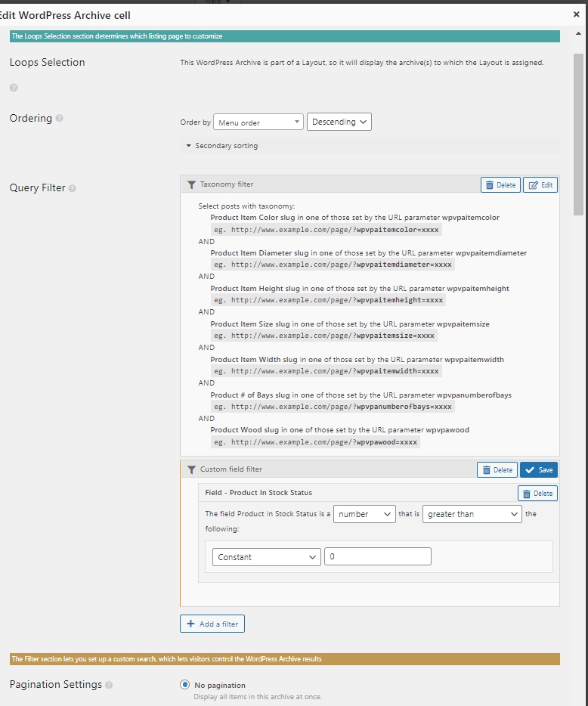This screenshot has height=706, width=588.
Task: Click the wpvpaitemwidth example URL
Action: coord(326,371)
